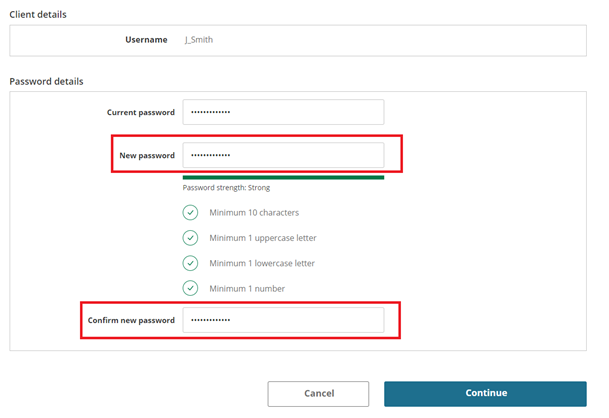609x418 pixels.
Task: Click the J_Smith username value
Action: (199, 40)
